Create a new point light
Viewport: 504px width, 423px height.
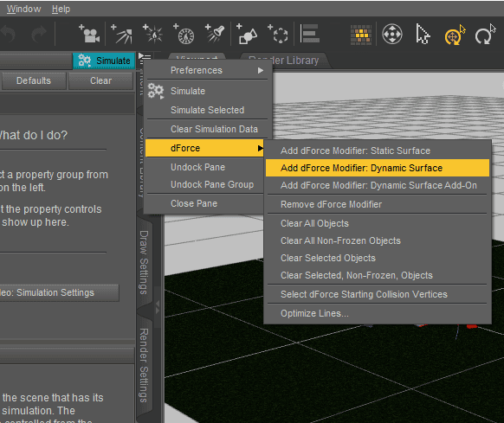153,34
